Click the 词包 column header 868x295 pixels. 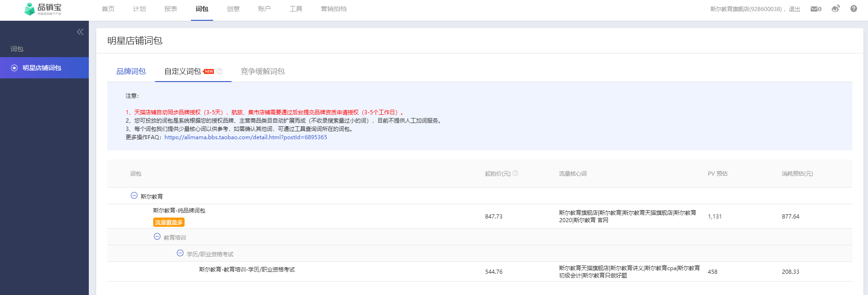136,174
